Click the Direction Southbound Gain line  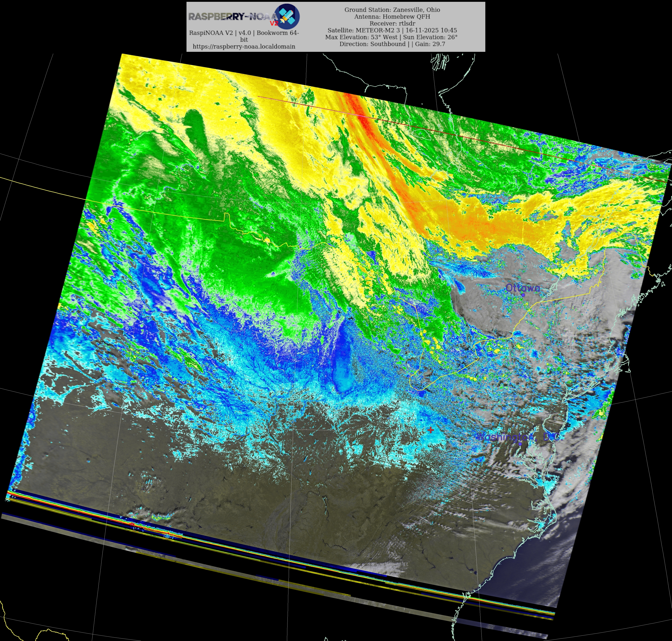[x=392, y=44]
